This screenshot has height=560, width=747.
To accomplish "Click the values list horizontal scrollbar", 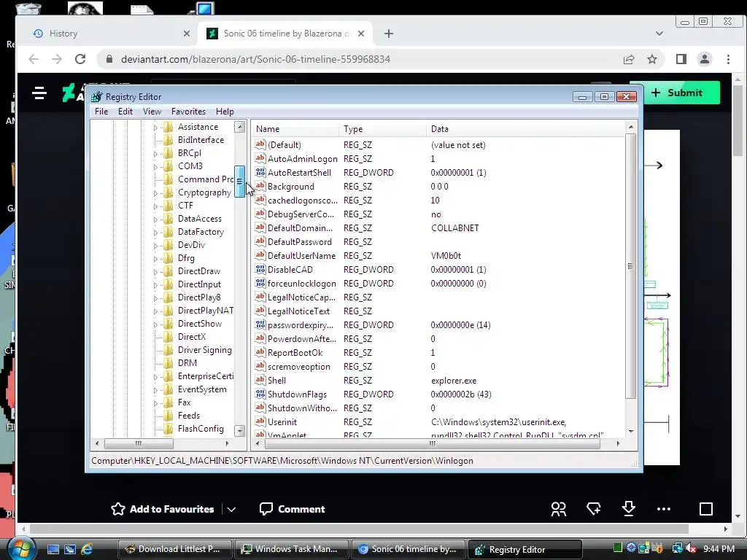I will tap(432, 443).
